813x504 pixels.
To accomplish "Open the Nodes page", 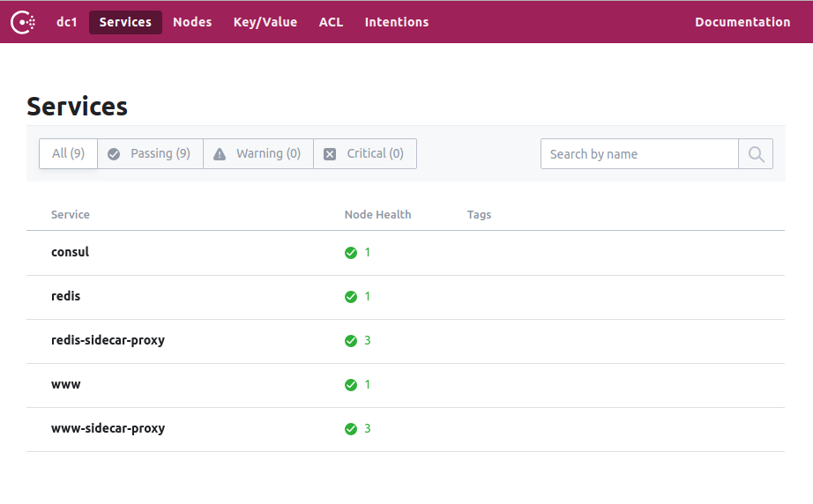I will point(192,22).
